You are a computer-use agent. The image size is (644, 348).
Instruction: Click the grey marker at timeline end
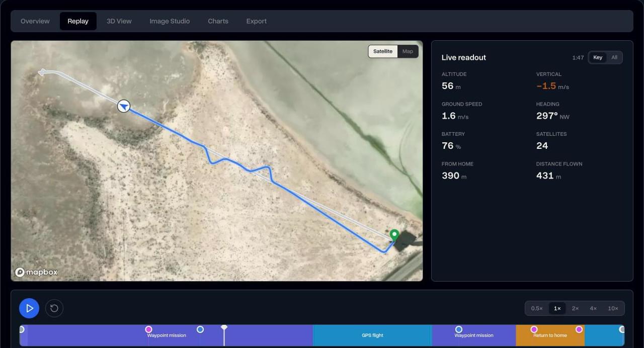(x=622, y=329)
